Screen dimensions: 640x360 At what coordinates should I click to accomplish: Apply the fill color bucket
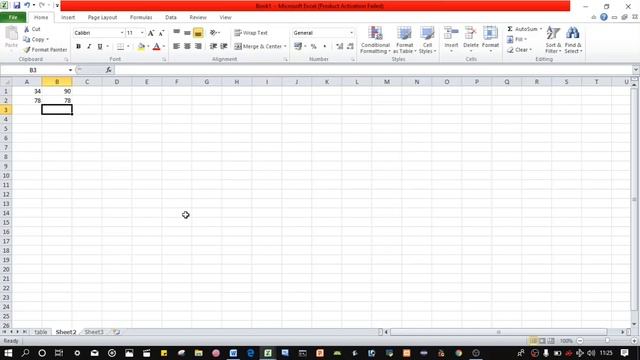[141, 47]
